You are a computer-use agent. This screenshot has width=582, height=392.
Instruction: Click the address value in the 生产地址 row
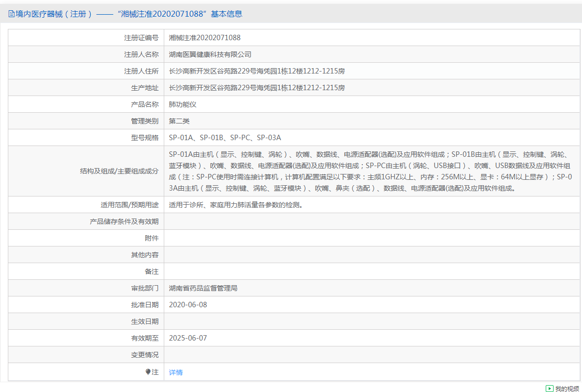tap(256, 88)
